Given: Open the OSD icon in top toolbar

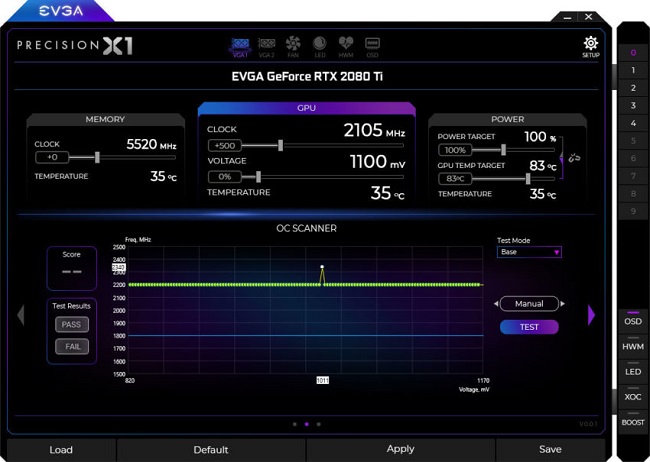Looking at the screenshot, I should point(372,47).
